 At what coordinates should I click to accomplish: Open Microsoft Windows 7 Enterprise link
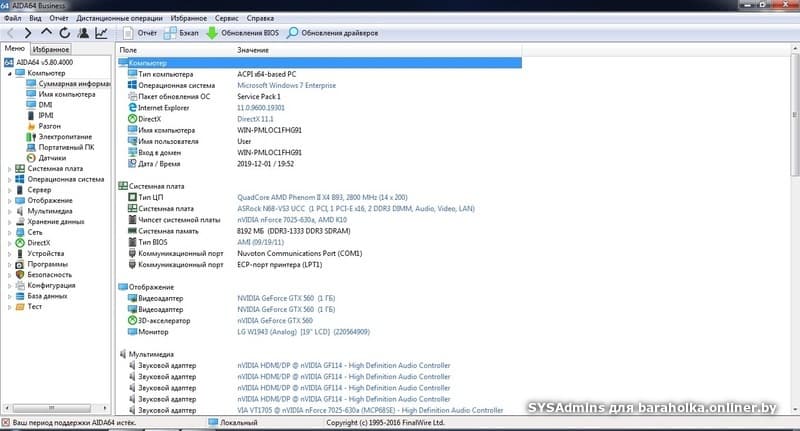[286, 86]
